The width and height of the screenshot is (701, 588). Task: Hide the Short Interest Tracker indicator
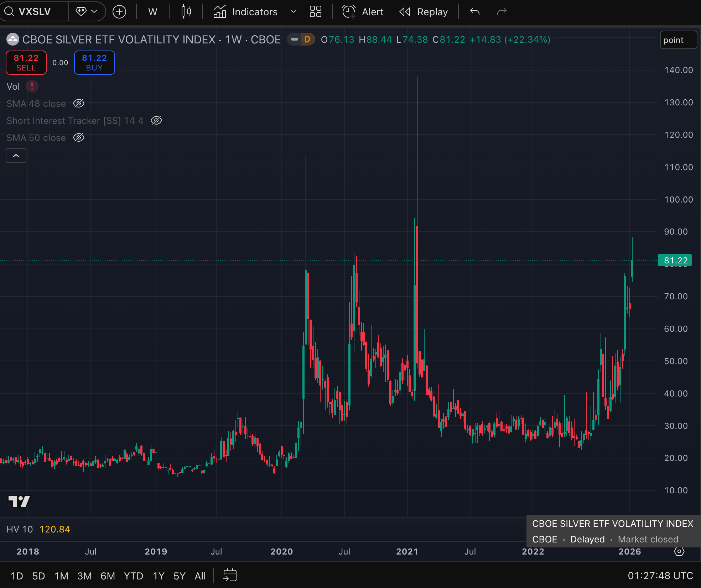pyautogui.click(x=157, y=120)
